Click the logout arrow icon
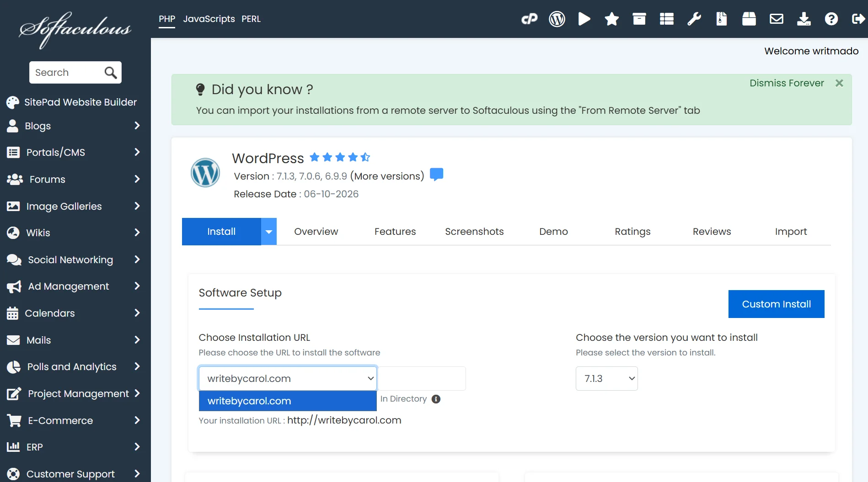Screen dimensions: 868x482 click(x=858, y=19)
